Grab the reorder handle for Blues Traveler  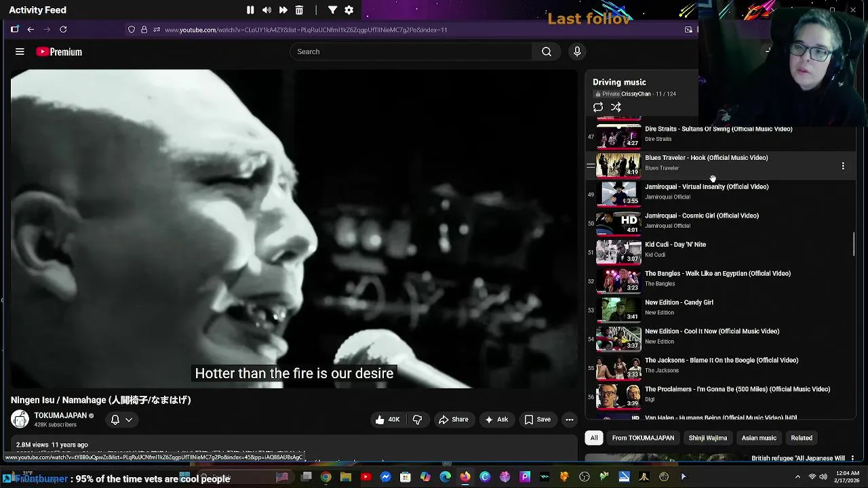click(x=591, y=165)
